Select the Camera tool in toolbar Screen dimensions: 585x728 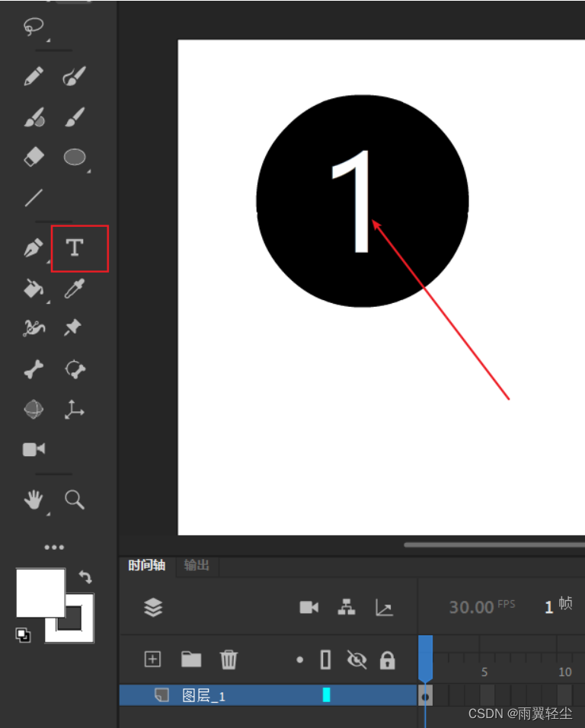[34, 449]
